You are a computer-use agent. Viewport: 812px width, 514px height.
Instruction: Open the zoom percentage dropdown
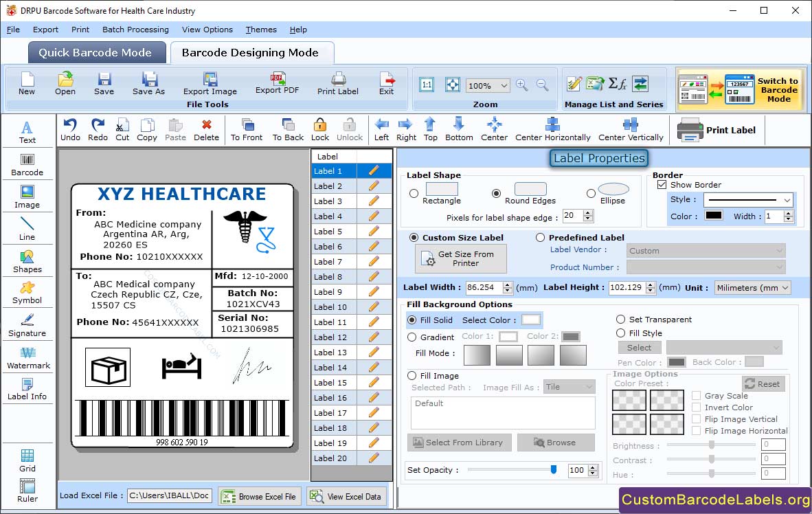[504, 85]
